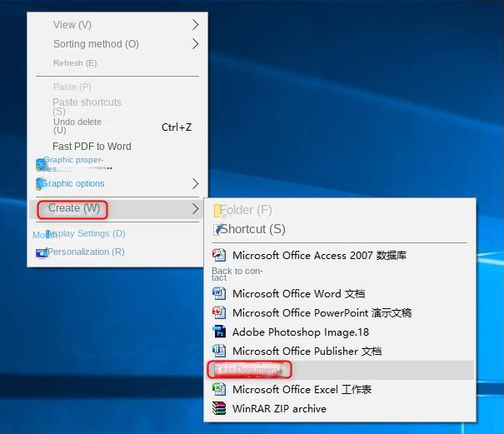Viewport: 504px width, 434px height.
Task: Click the yellow Folder icon
Action: [217, 211]
